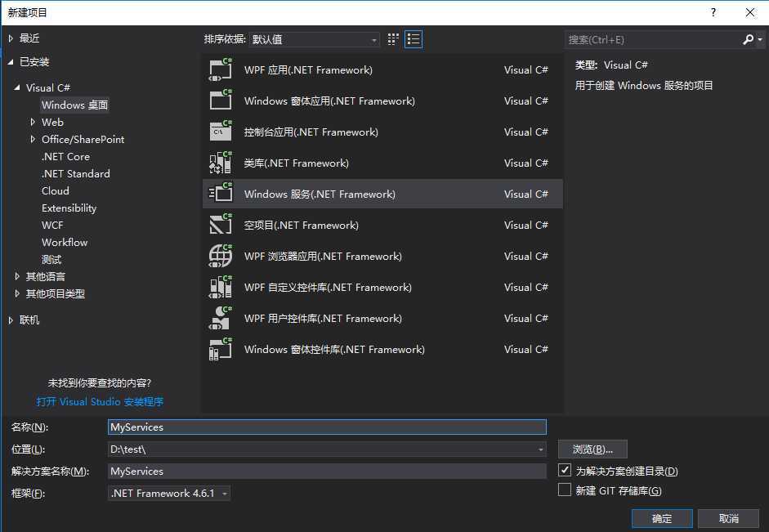Click the 解决方案名称 input field
Viewport: 769px width, 532px height.
coord(327,472)
